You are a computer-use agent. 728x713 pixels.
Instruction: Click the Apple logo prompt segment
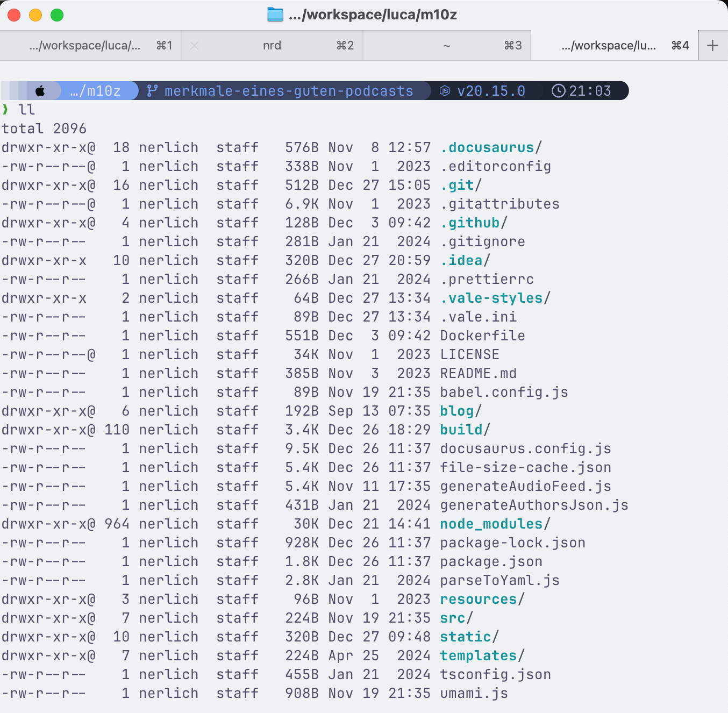(40, 91)
